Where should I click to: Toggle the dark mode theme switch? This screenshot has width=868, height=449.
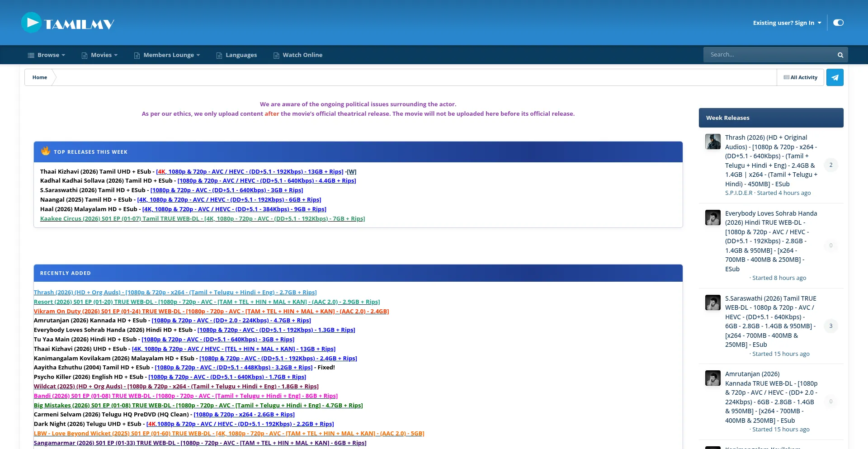click(838, 23)
